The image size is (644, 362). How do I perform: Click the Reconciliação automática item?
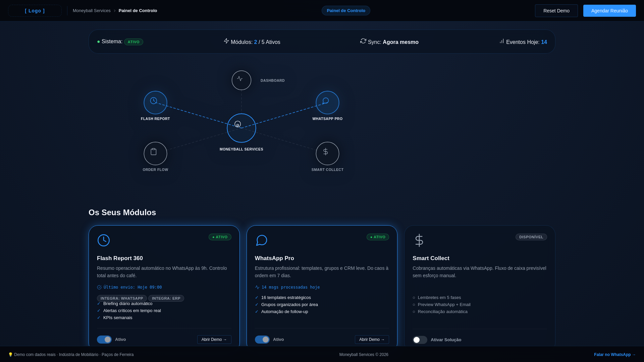coord(443,312)
